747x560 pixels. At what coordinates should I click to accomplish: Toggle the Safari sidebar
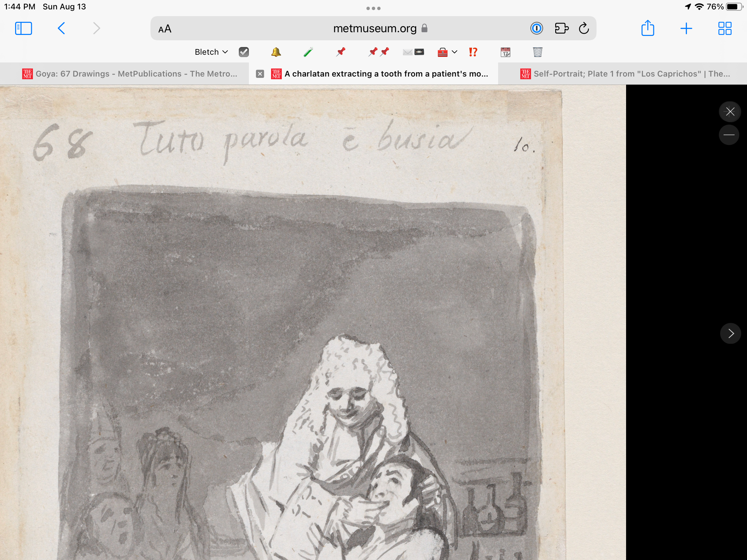pos(24,28)
